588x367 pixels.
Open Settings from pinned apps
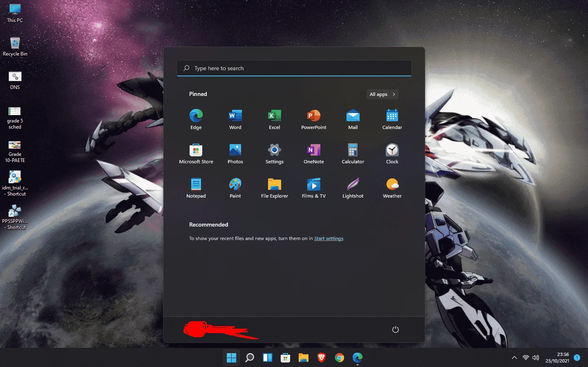tap(275, 153)
